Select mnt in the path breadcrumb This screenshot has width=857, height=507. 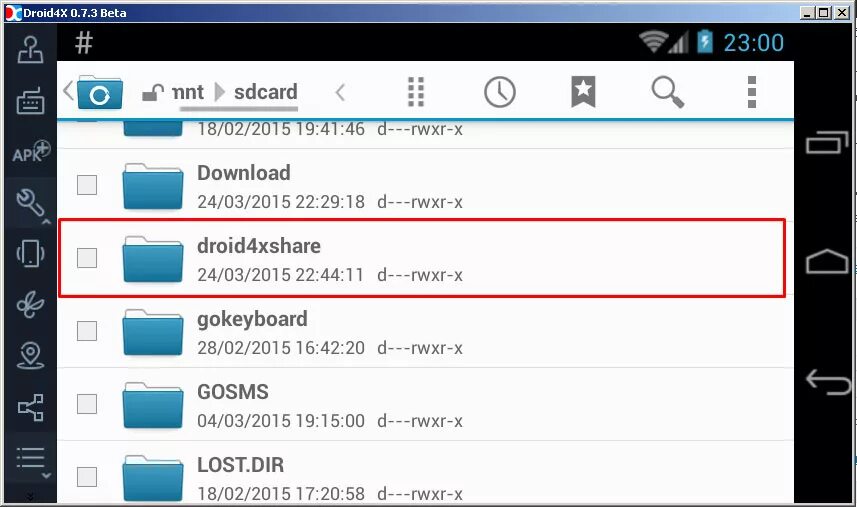click(x=187, y=92)
